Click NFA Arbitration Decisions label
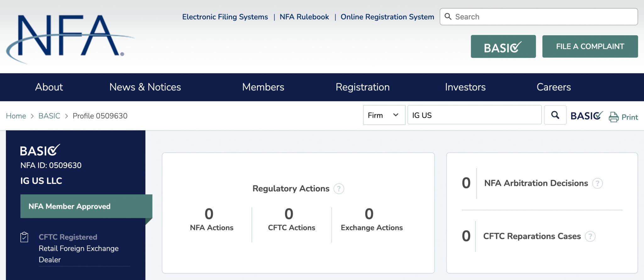The width and height of the screenshot is (644, 280). pyautogui.click(x=536, y=183)
